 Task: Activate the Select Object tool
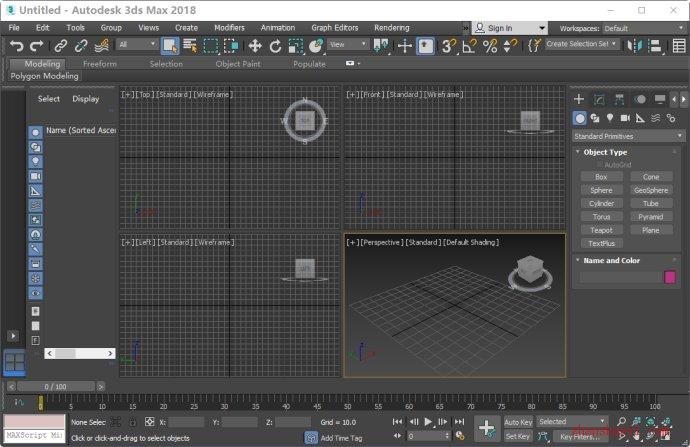click(x=170, y=46)
